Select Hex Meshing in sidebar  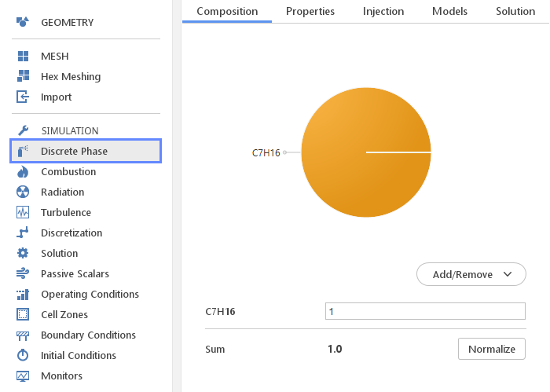71,76
